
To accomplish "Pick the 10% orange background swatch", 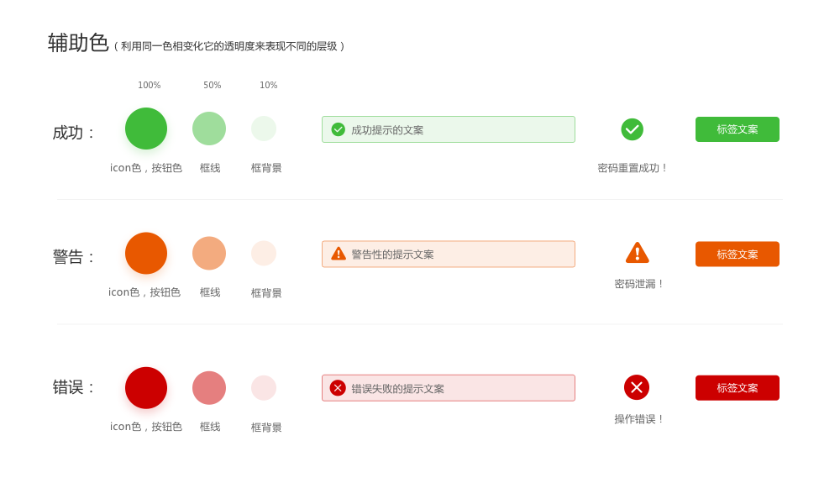I will coord(264,253).
